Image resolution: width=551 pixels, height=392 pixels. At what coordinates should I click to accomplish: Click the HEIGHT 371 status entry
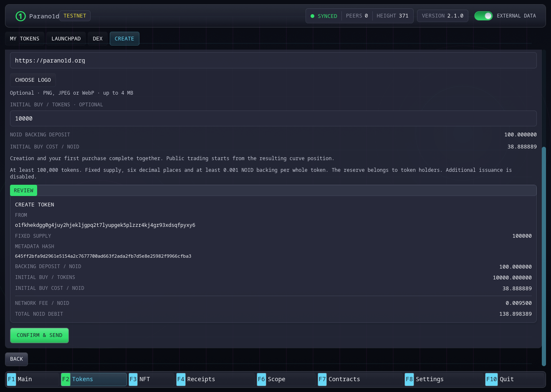(392, 16)
